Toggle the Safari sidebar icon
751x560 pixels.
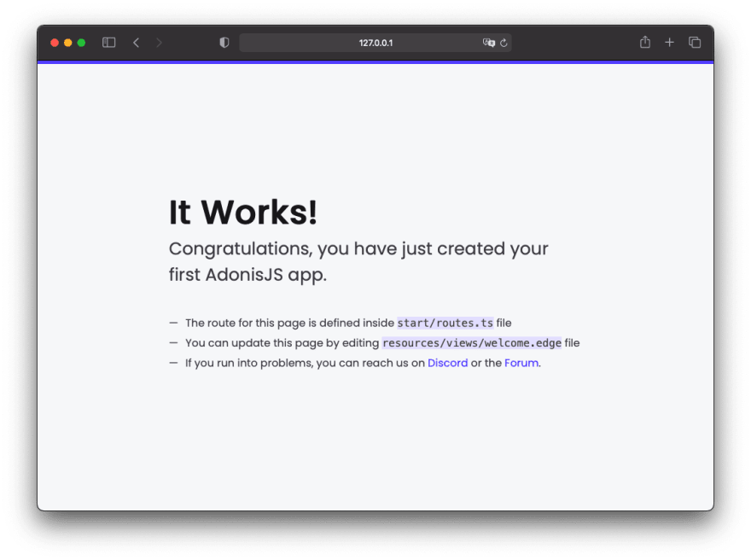pyautogui.click(x=108, y=43)
